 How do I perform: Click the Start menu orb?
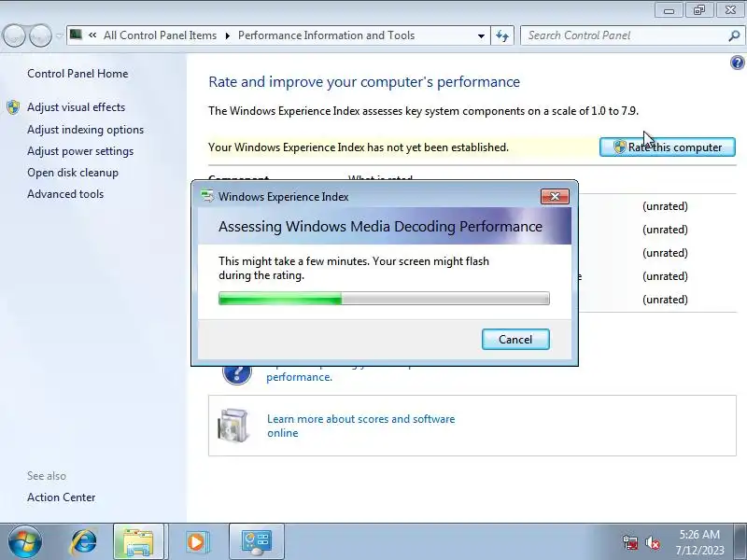24,541
